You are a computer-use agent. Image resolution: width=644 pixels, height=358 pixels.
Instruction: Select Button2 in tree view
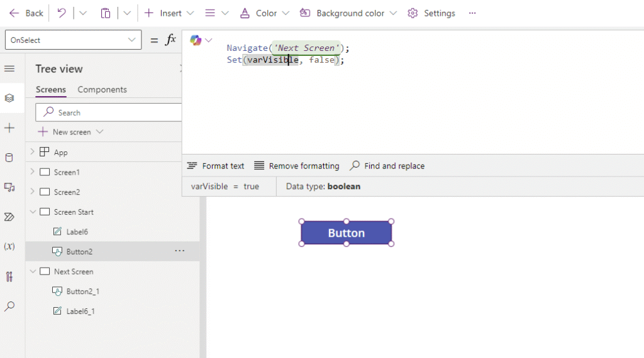[x=79, y=251]
